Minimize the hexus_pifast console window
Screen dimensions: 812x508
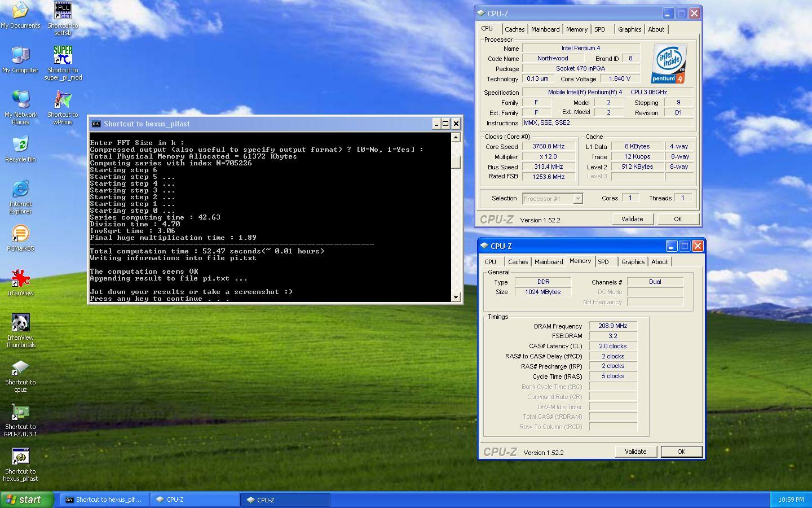pyautogui.click(x=436, y=124)
